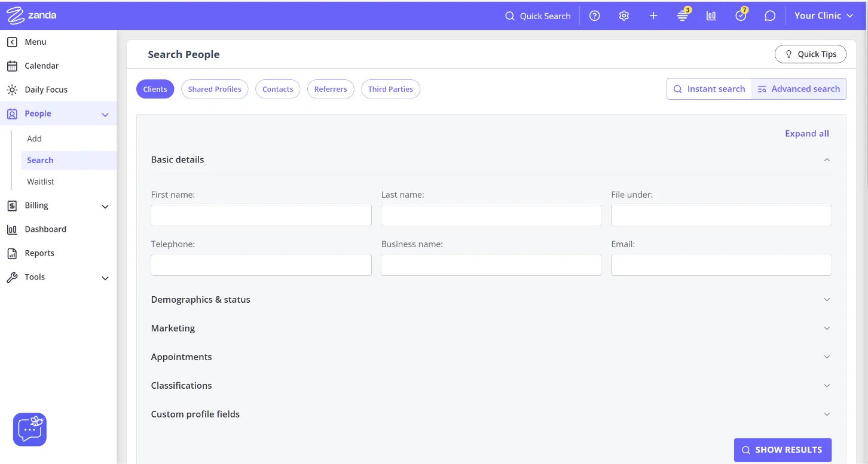This screenshot has height=464, width=868.
Task: Click the Quick Search magnifier icon
Action: point(510,16)
